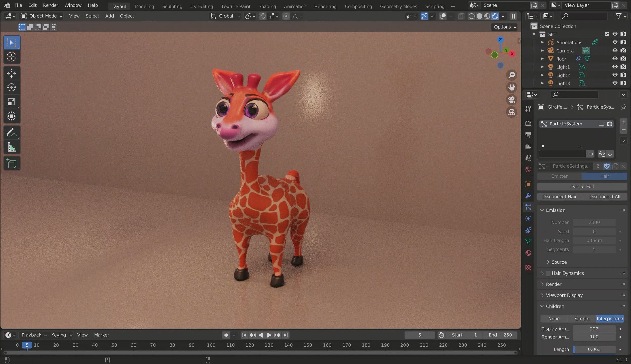Set children type to Simple
The image size is (631, 364).
click(582, 319)
